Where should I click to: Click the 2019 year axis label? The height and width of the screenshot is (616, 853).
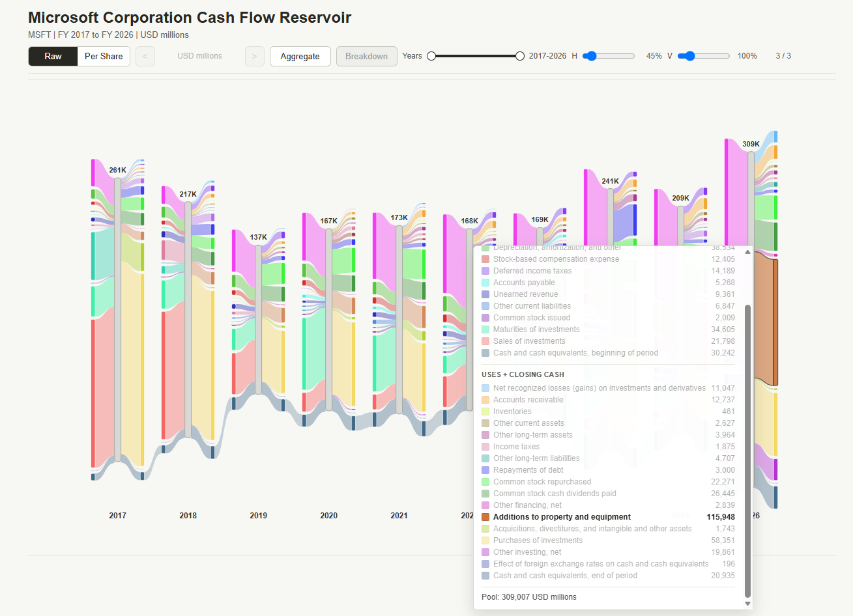click(259, 516)
